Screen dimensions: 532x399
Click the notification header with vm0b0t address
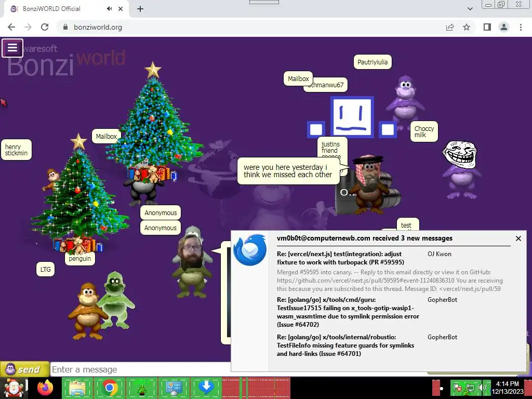point(364,238)
